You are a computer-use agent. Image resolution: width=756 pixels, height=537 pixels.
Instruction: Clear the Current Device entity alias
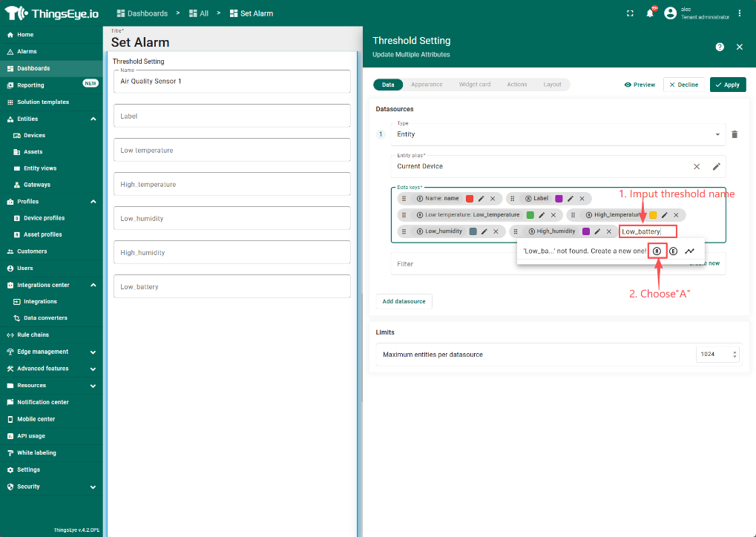696,167
